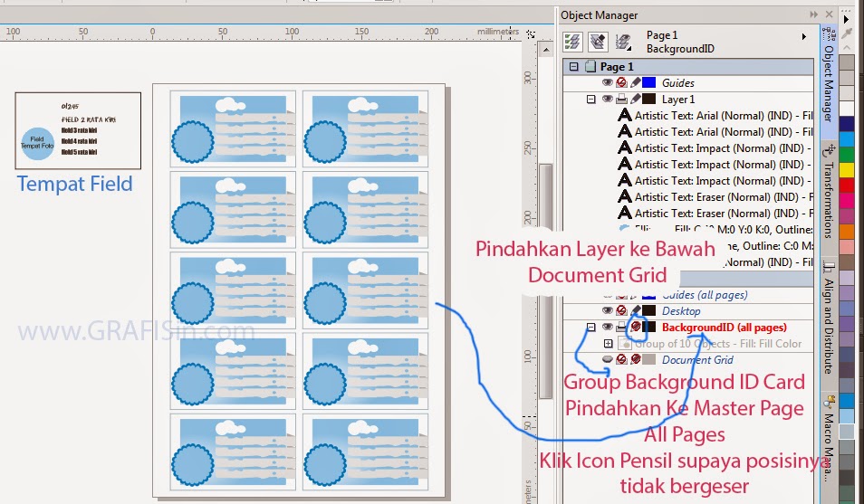
Task: Select Layer 1 name
Action: point(678,100)
